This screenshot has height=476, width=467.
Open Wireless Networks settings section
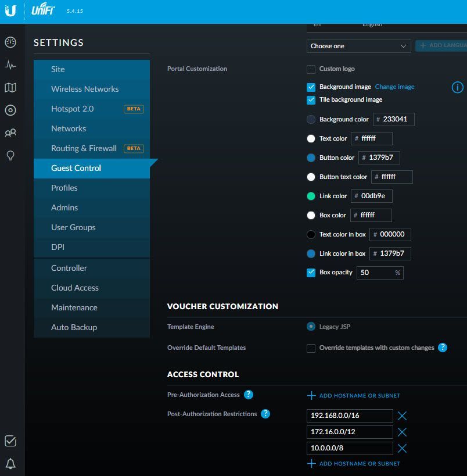click(85, 89)
